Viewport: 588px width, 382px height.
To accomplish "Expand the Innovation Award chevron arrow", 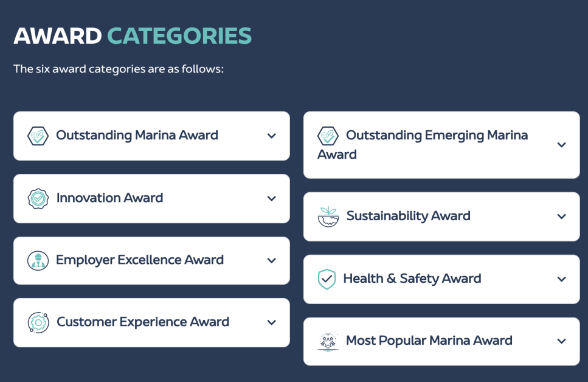I will coord(272,198).
